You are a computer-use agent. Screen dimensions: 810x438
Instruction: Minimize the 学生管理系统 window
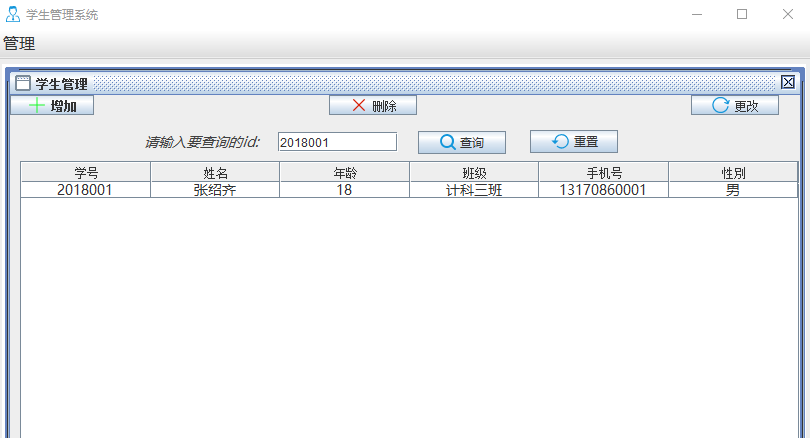[697, 14]
